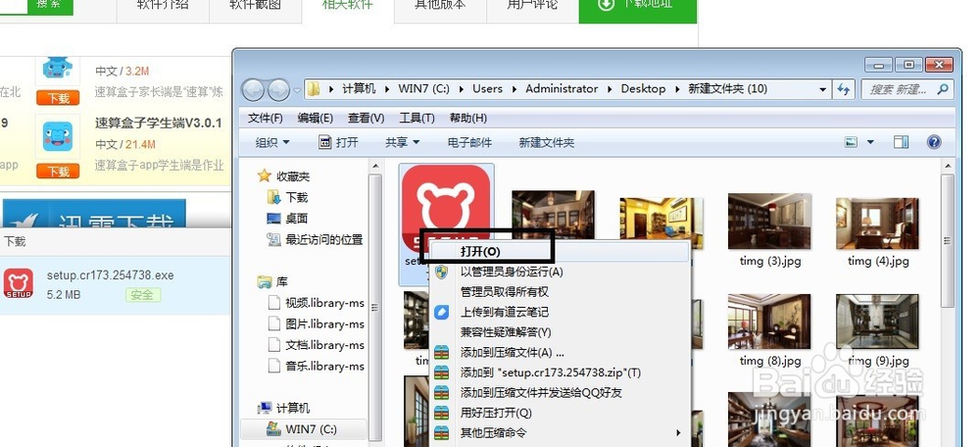Open the Explorer help question-mark icon
The height and width of the screenshot is (447, 980).
click(934, 142)
